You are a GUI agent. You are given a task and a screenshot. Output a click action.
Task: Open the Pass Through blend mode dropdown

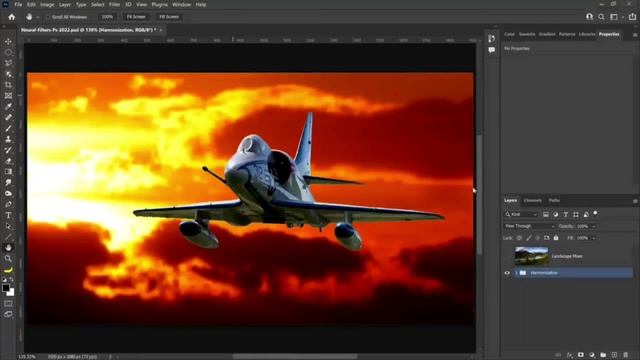[529, 226]
